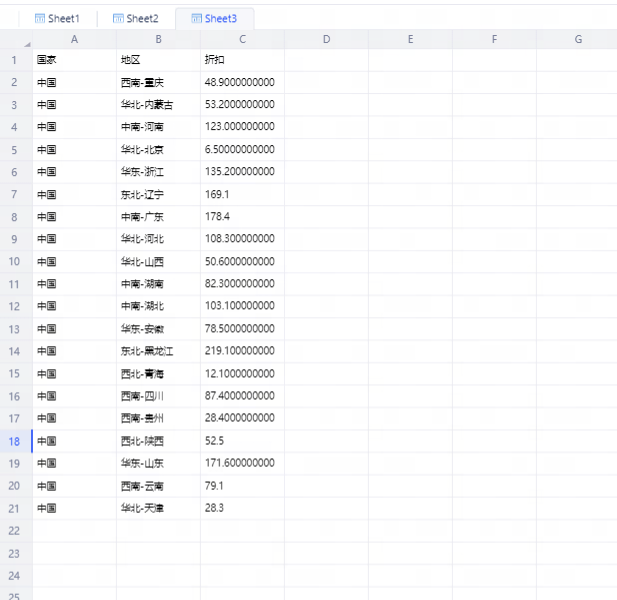Select row 18 header
This screenshot has height=600, width=617.
(x=15, y=441)
